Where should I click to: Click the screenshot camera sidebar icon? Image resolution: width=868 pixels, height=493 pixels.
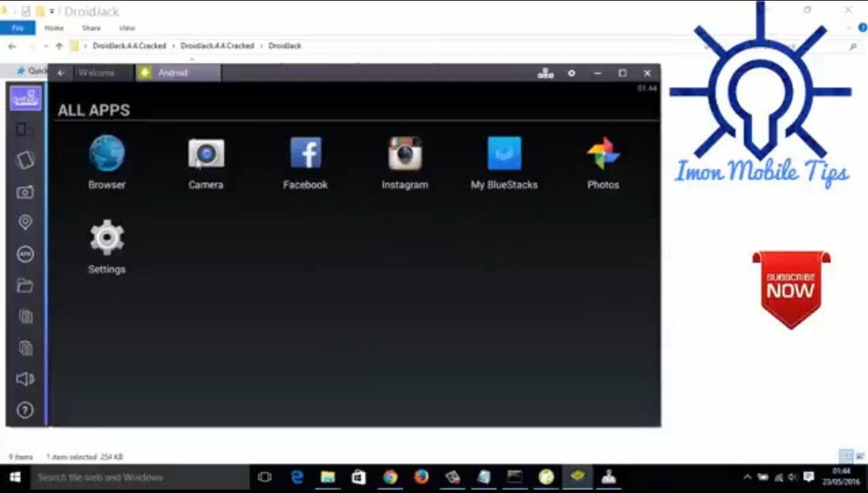(x=25, y=192)
